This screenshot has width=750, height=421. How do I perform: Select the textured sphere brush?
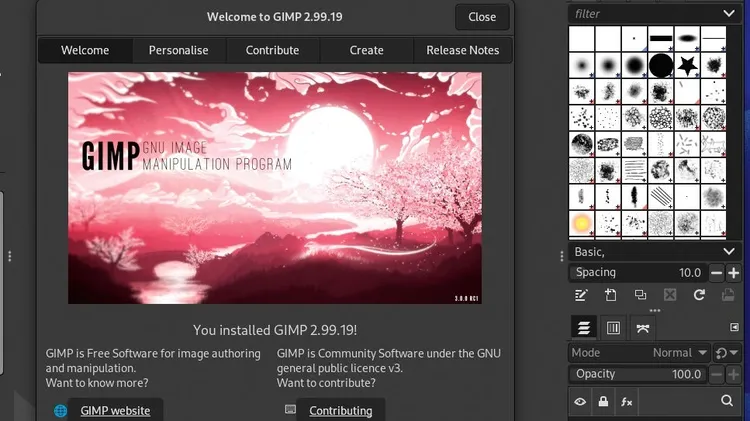(x=582, y=144)
